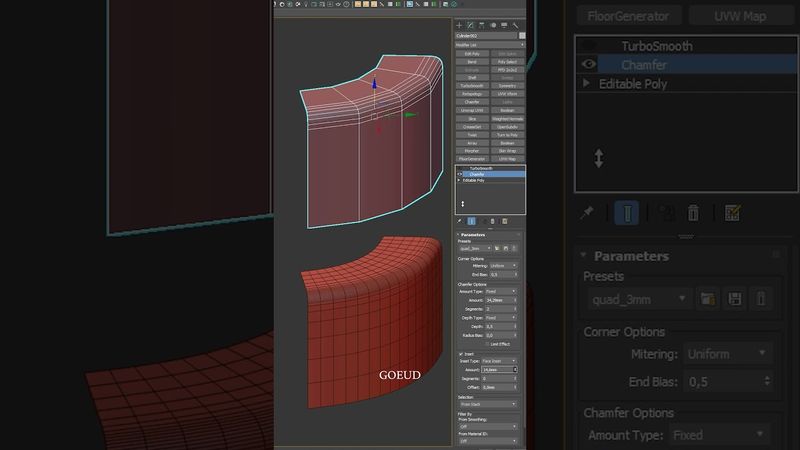Open the Modifier List dropdown
Image resolution: width=800 pixels, height=450 pixels.
[x=490, y=45]
